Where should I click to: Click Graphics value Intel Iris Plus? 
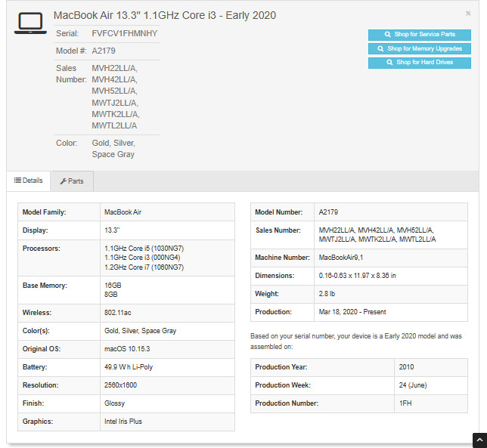123,422
